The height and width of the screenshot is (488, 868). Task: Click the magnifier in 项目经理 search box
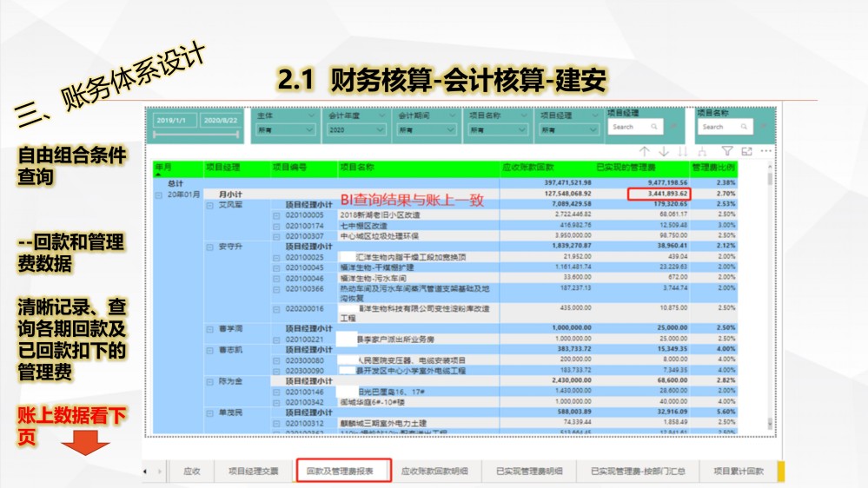pyautogui.click(x=653, y=127)
